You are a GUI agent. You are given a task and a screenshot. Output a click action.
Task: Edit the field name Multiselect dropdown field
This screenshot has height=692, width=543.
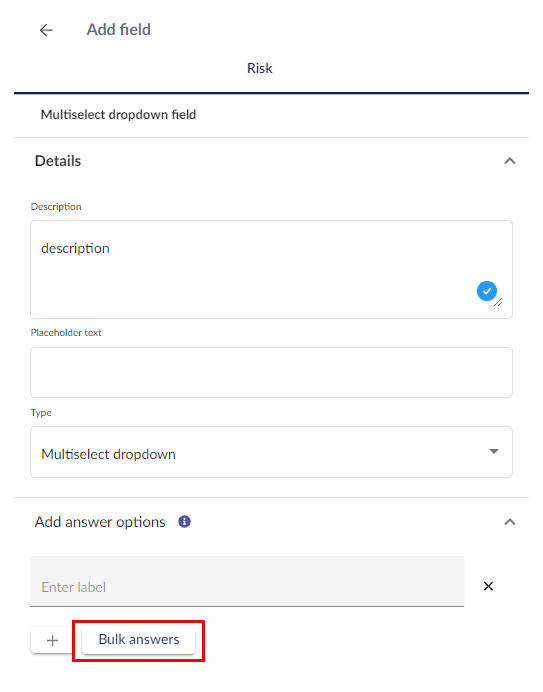pos(118,115)
